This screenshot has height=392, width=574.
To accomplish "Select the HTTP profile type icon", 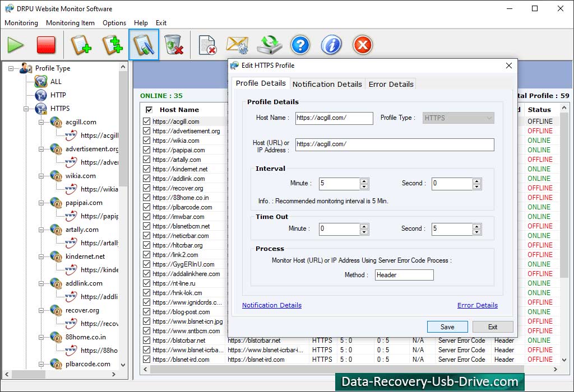I will tap(41, 95).
